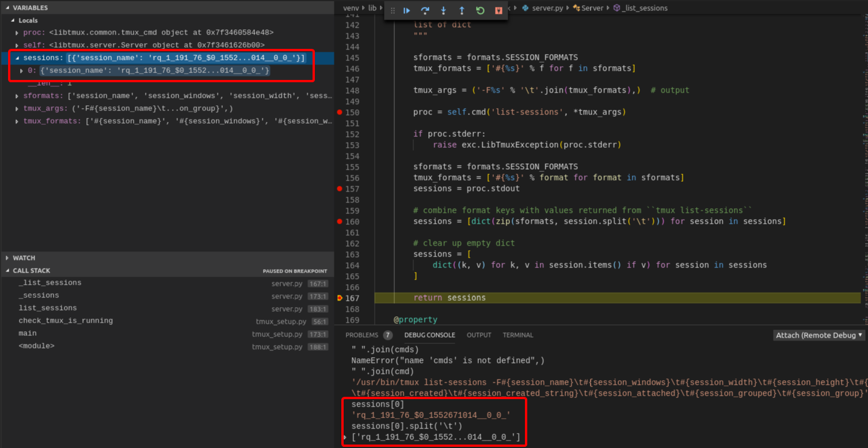Click the venv breadcrumb
This screenshot has width=868, height=448.
point(351,8)
